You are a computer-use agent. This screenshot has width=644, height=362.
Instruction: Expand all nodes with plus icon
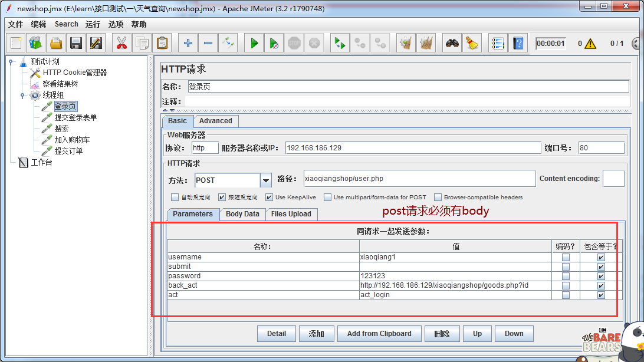pyautogui.click(x=188, y=43)
